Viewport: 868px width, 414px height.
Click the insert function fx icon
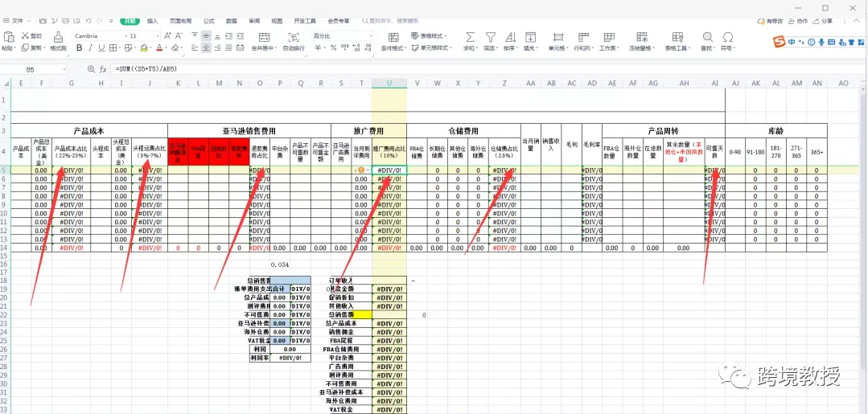click(x=103, y=69)
